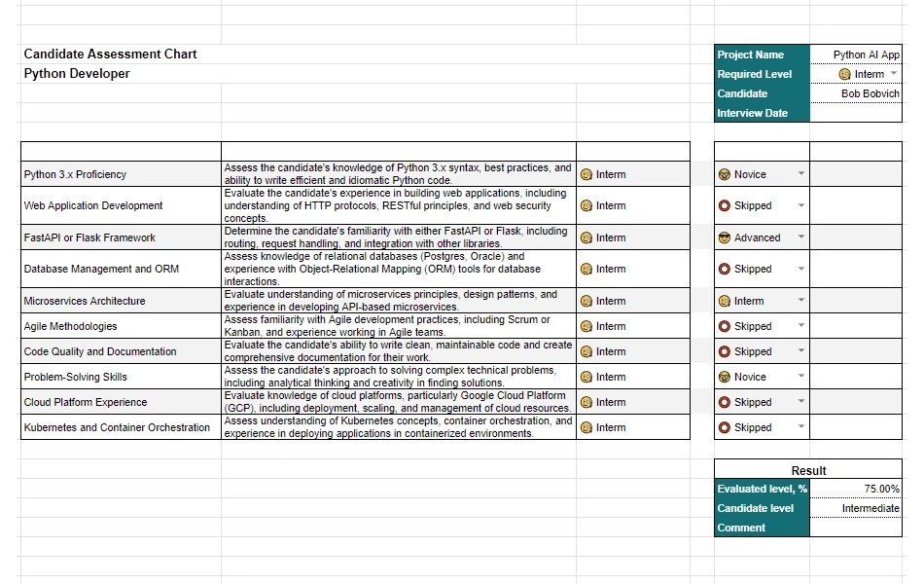Click the Interm emoji in the Microservices Architecture rating cell
This screenshot has height=584, width=924.
click(x=725, y=301)
